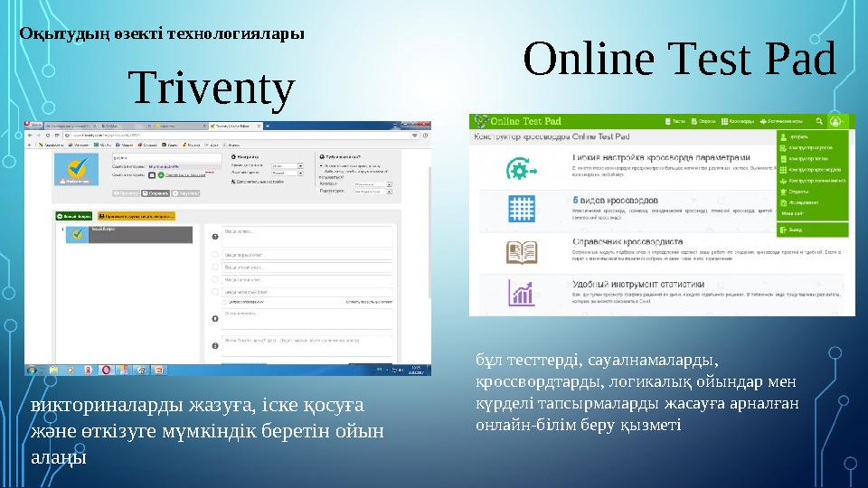Select Конструктор опросов in user menu
Viewport: 868px width, 488px height.
[806, 147]
